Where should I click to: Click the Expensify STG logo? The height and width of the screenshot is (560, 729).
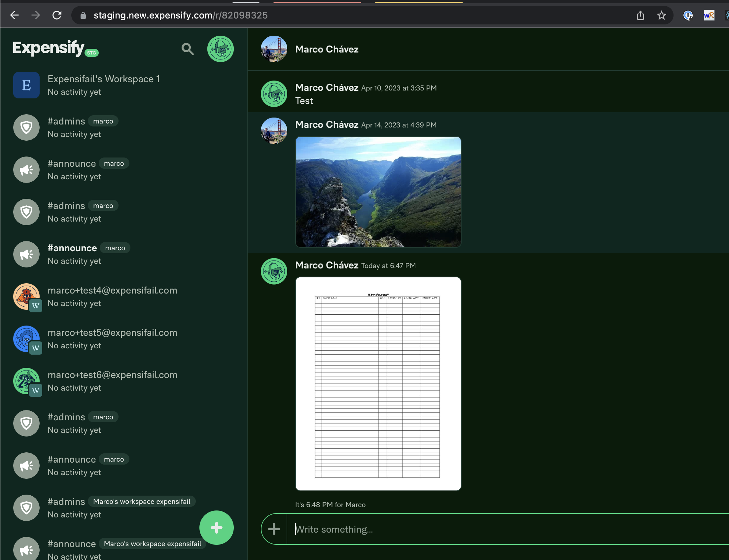click(x=48, y=48)
